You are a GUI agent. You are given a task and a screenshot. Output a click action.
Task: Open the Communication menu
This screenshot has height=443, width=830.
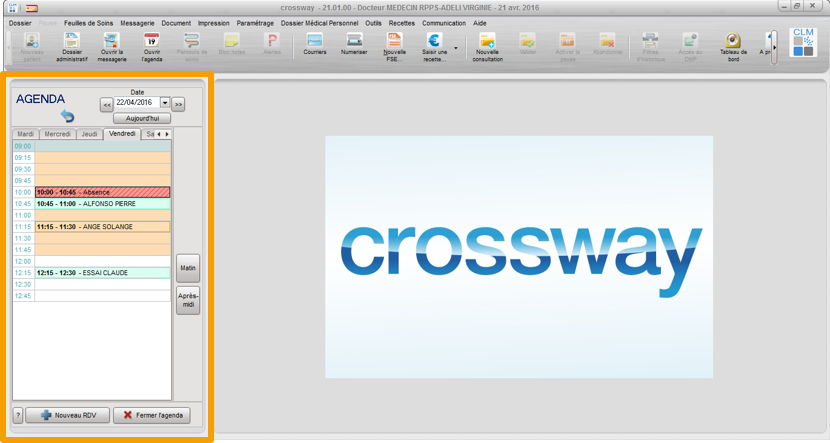coord(444,23)
